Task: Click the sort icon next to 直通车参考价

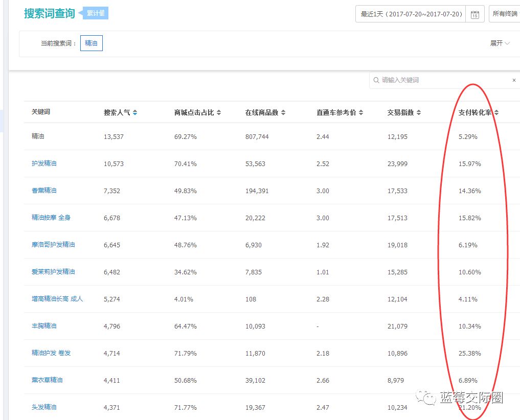Action: 361,111
